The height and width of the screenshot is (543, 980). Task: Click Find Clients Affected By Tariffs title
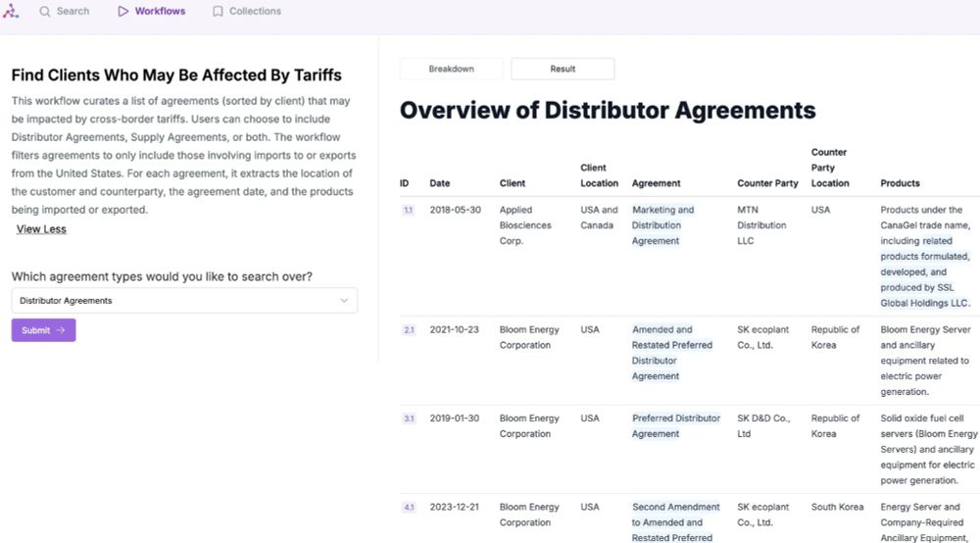pyautogui.click(x=176, y=75)
